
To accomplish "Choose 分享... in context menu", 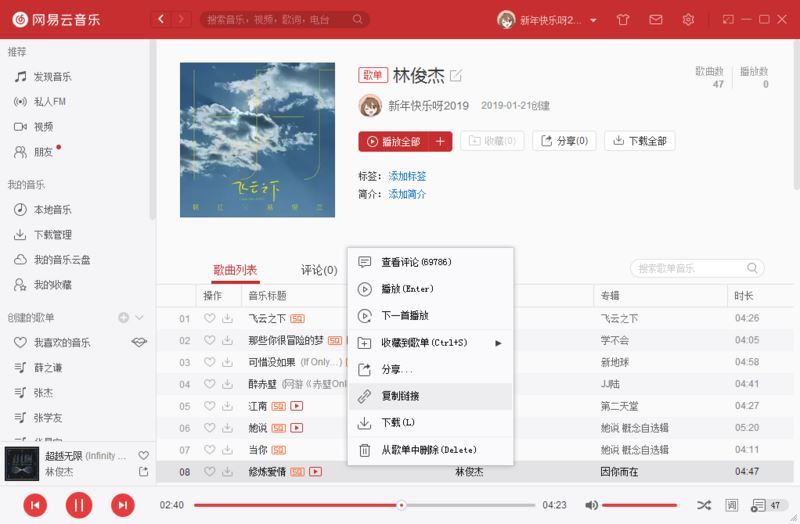I will 431,369.
